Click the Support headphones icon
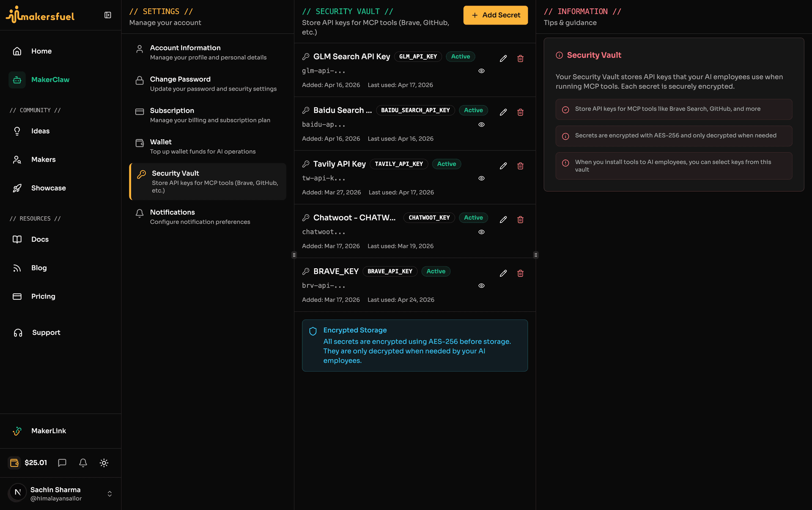 click(x=18, y=333)
